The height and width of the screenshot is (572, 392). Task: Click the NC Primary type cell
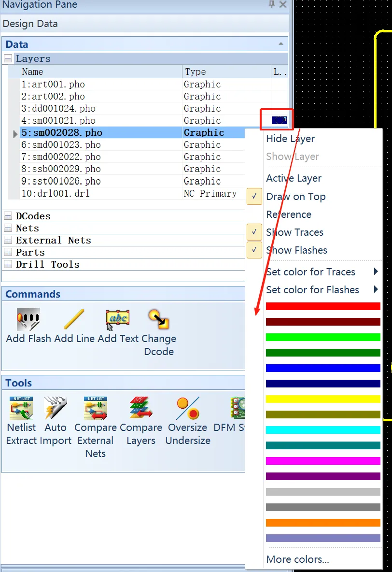pos(210,193)
